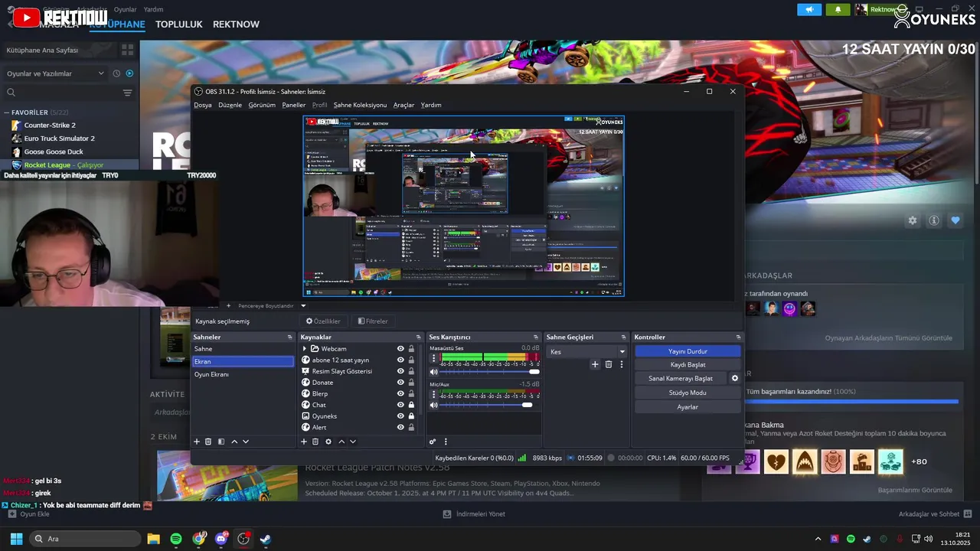Toggle Blerp source visibility
980x551 pixels.
400,393
